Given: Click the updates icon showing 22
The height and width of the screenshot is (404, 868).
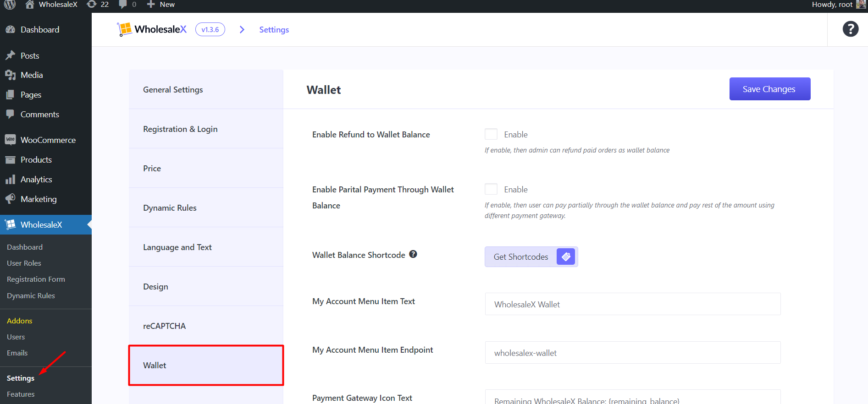Looking at the screenshot, I should point(92,4).
